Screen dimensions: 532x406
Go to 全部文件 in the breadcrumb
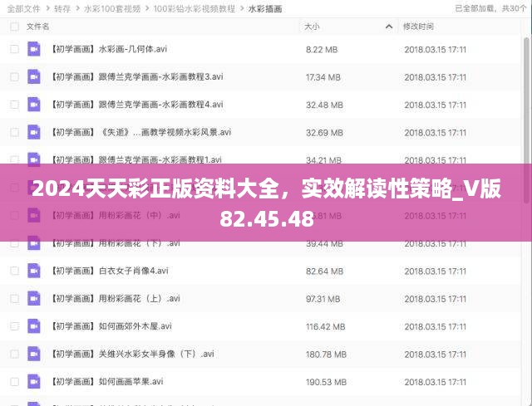pos(24,8)
